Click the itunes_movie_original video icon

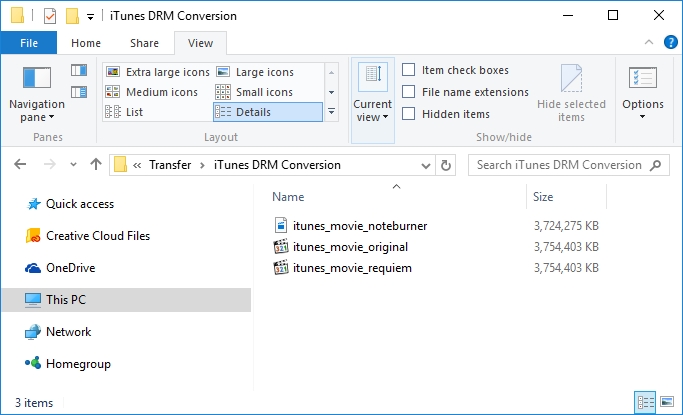click(x=281, y=246)
